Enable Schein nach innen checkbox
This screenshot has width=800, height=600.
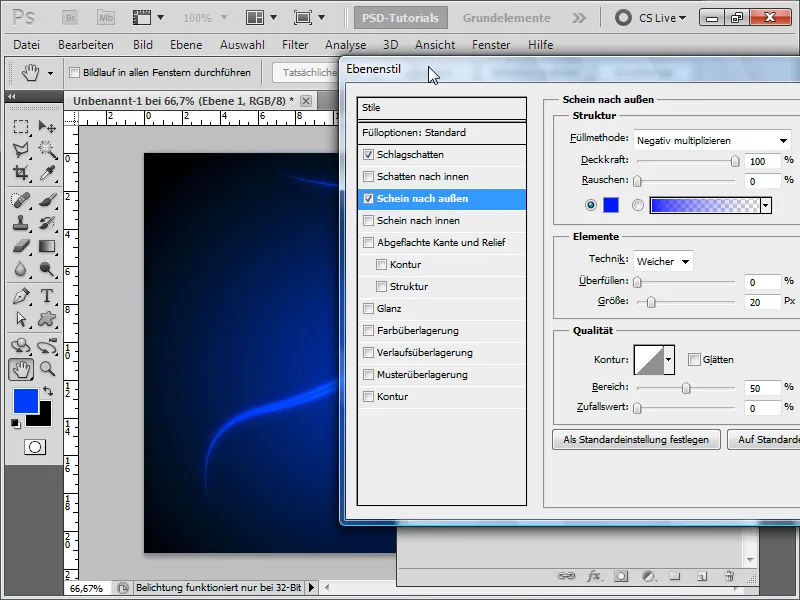click(368, 220)
